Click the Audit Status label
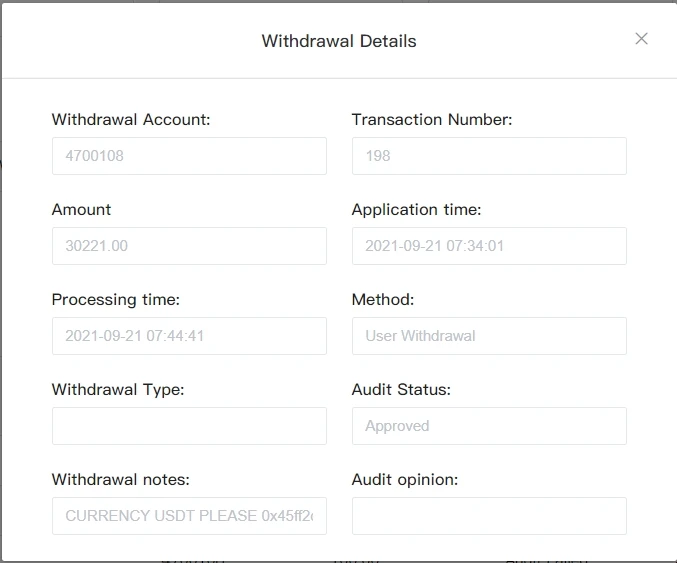 tap(401, 390)
